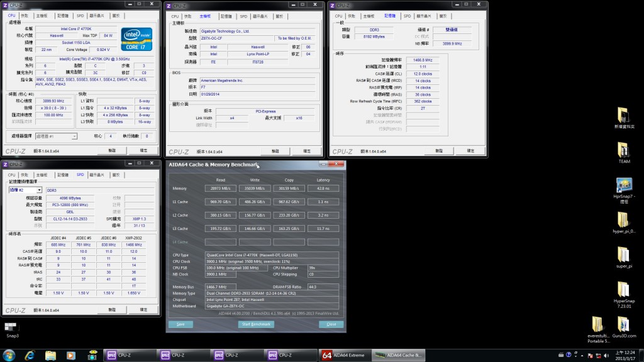Viewport: 644px width, 362px height.
Task: Click the Intel Core i7 4770K name field
Action: pos(76,29)
